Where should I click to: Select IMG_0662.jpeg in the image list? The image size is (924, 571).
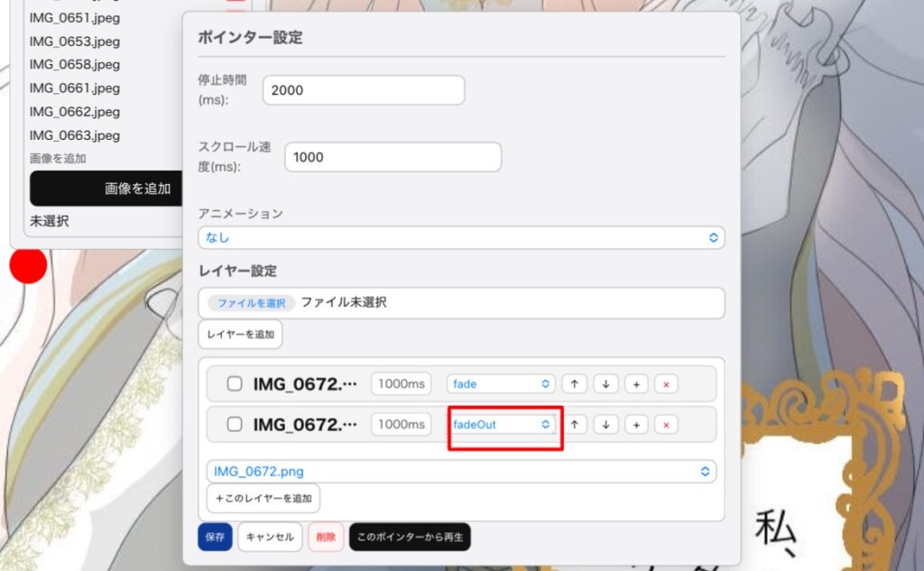pyautogui.click(x=75, y=111)
